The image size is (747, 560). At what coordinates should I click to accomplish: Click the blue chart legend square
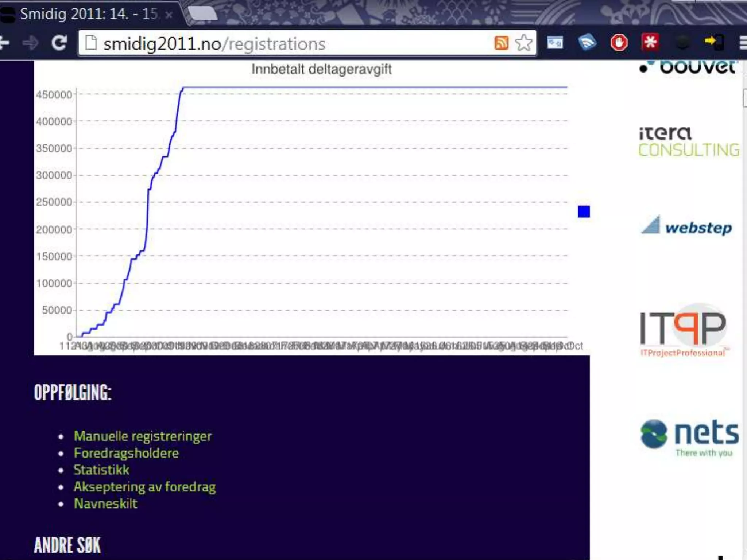[584, 211]
